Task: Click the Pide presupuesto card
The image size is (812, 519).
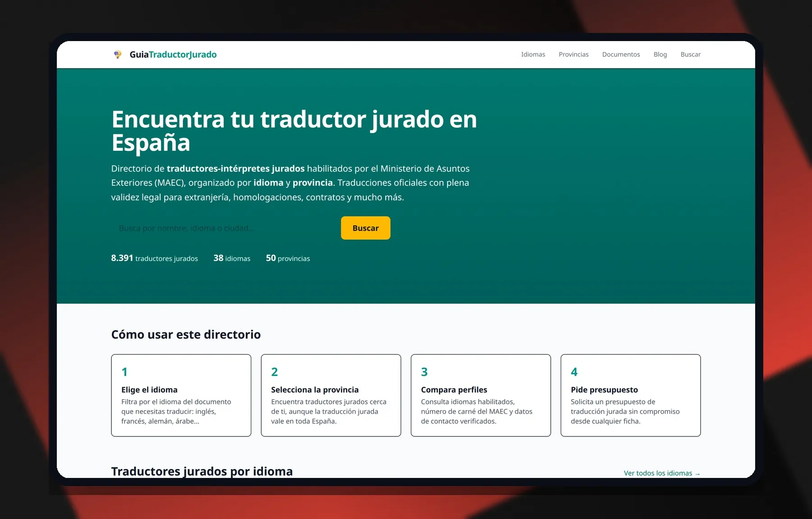Action: (631, 395)
